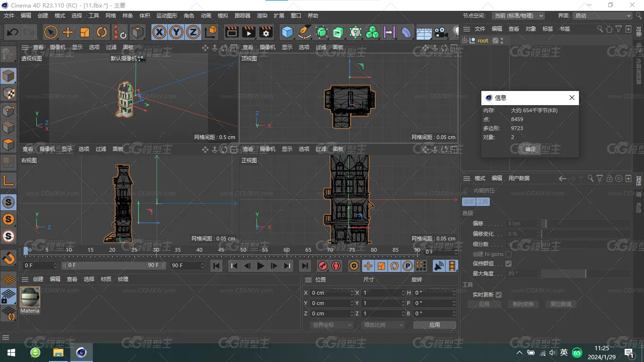Open the 模拟 menu

coord(223,16)
